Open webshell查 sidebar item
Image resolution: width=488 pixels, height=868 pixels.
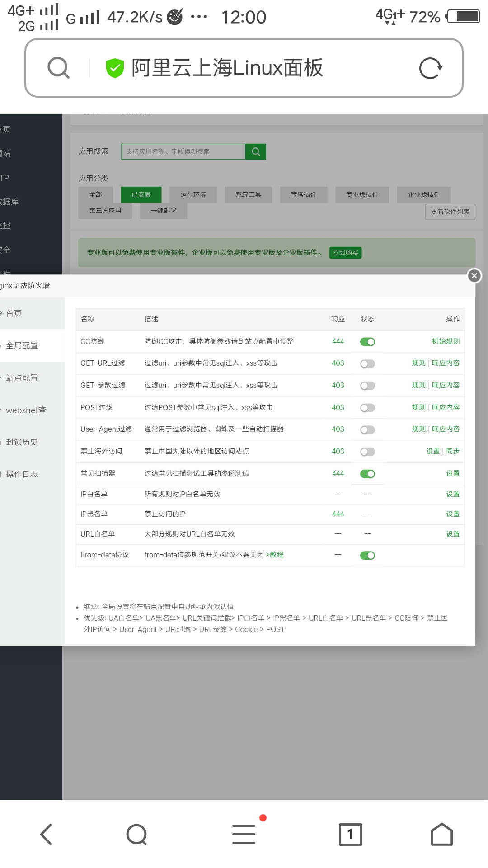33,410
